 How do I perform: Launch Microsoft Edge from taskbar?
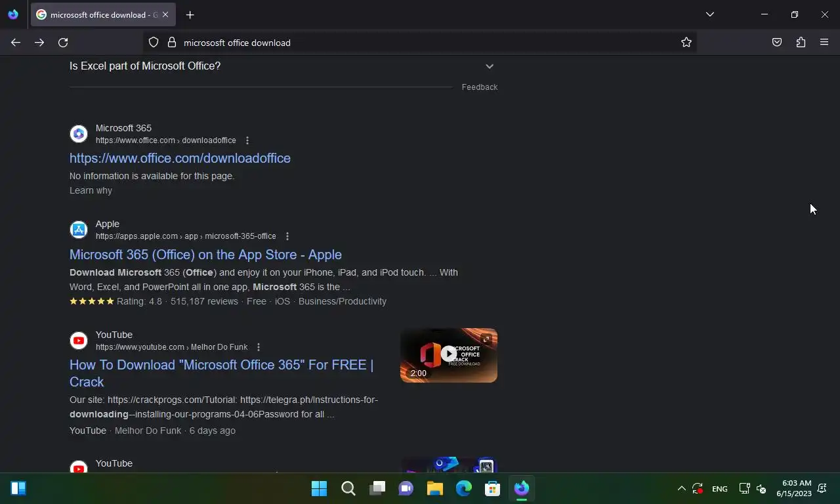(x=463, y=488)
